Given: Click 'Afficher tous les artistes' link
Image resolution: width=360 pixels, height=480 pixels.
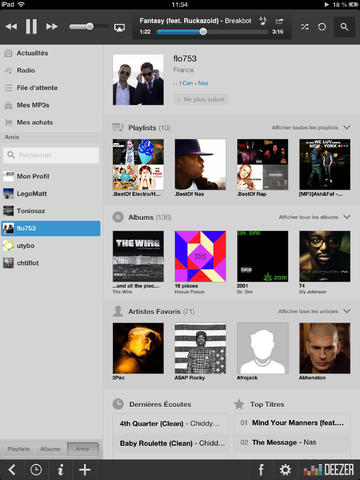Looking at the screenshot, I should point(308,311).
